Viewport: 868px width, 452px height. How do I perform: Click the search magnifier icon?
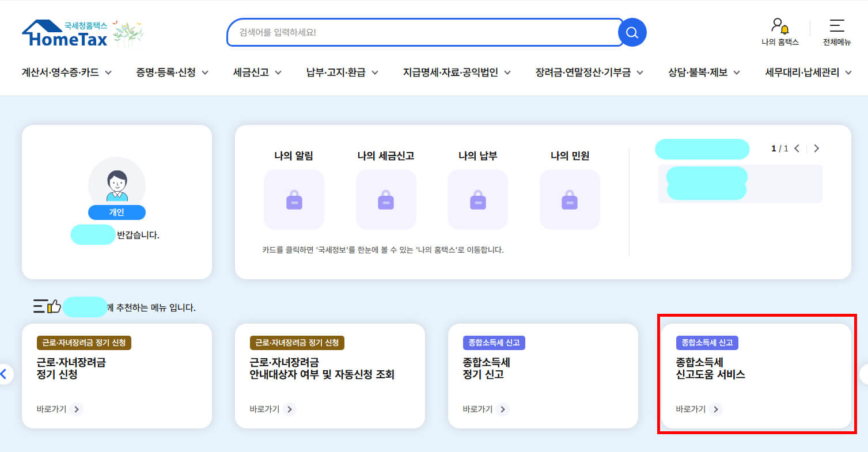(631, 33)
